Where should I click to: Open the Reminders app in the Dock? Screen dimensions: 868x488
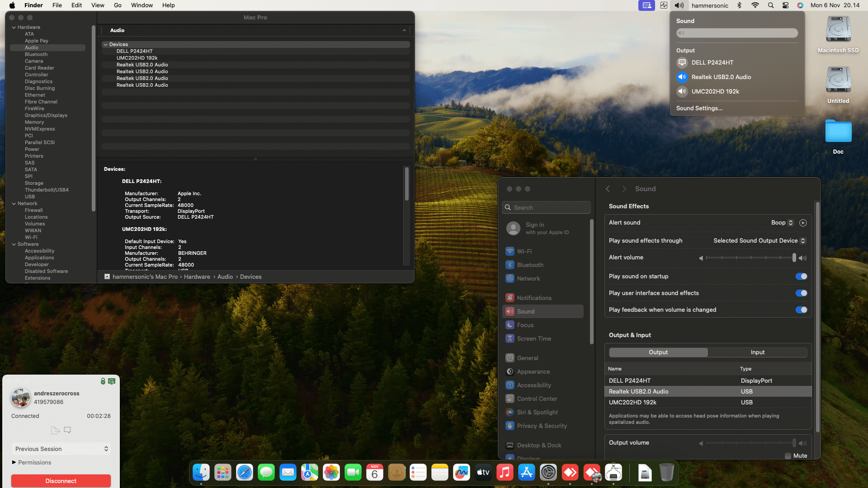click(x=418, y=473)
